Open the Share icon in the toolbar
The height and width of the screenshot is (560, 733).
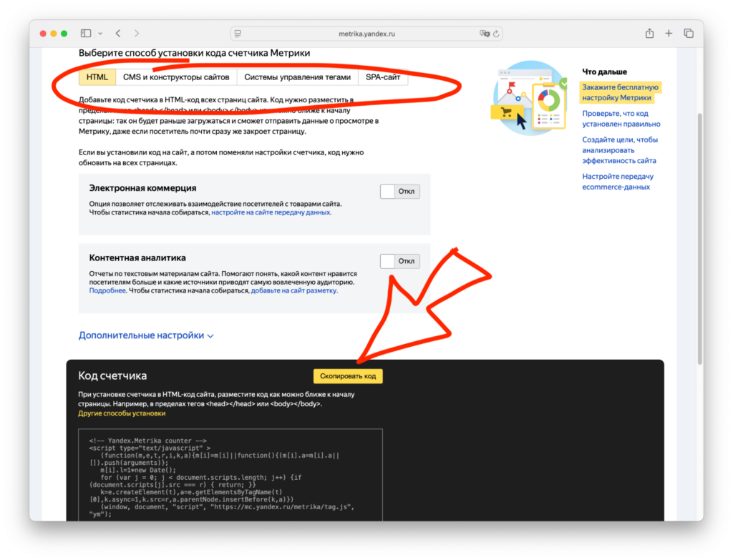pyautogui.click(x=649, y=33)
